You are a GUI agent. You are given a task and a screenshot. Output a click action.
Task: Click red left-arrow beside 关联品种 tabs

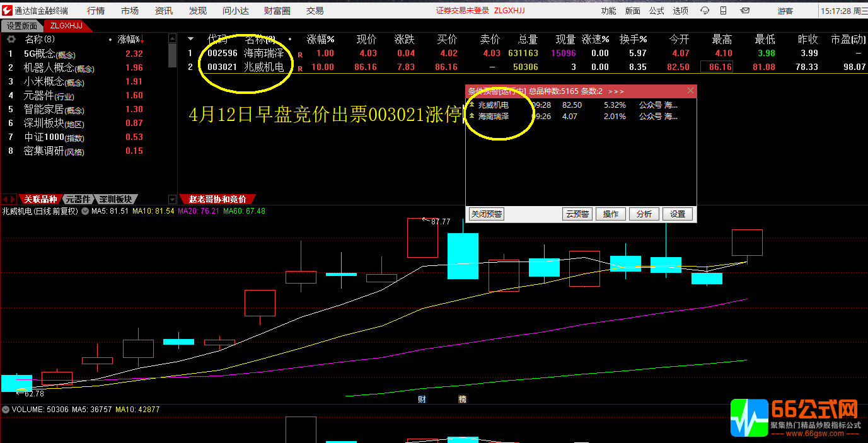click(x=5, y=198)
